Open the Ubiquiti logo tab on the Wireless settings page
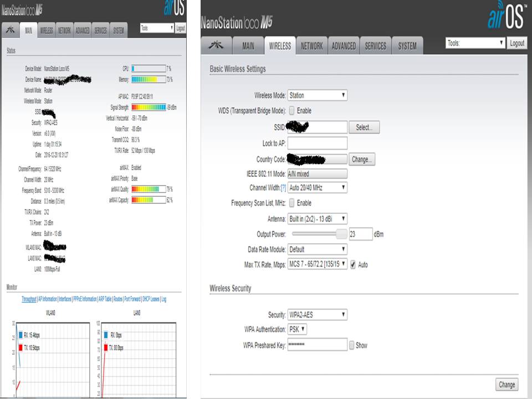Screen dimensions: 532x399 216,45
